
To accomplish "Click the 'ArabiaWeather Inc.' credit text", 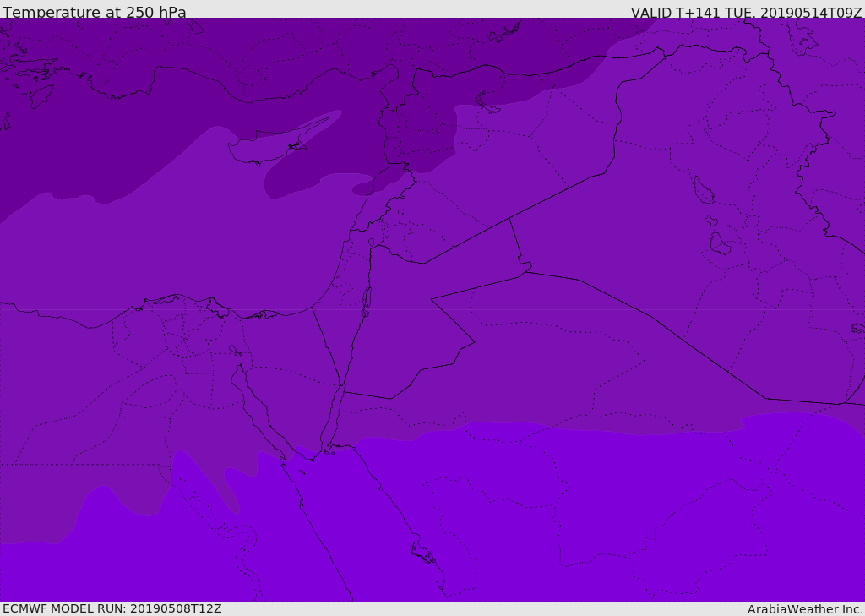I will click(804, 609).
